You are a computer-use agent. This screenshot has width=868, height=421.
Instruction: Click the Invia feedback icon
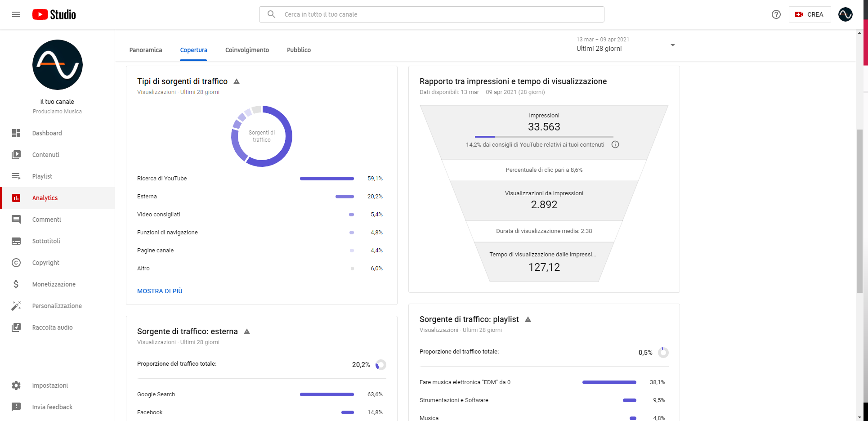click(x=16, y=407)
